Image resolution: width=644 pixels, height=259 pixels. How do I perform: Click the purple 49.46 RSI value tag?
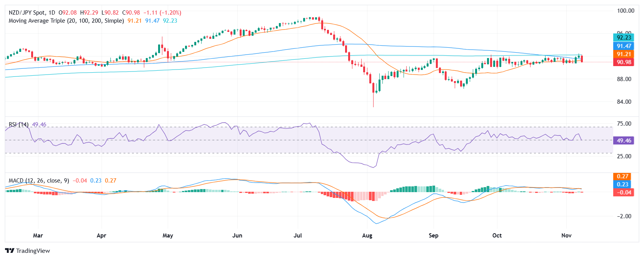coord(623,141)
